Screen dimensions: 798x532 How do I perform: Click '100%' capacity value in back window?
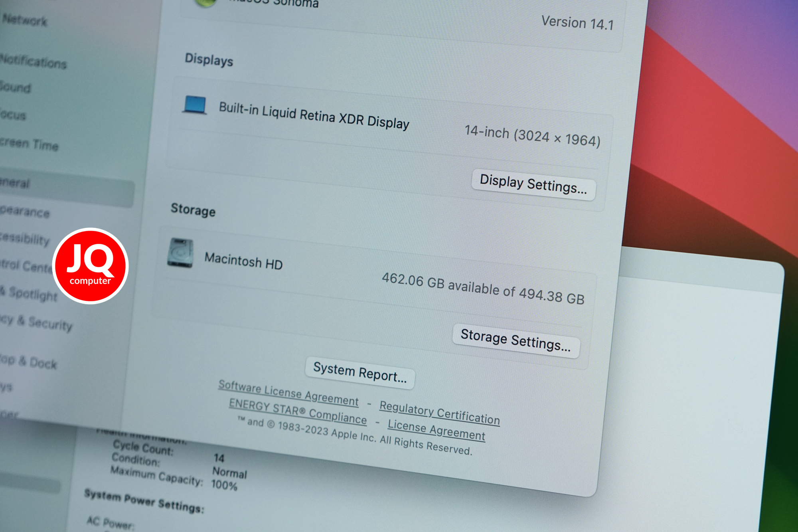coord(224,485)
